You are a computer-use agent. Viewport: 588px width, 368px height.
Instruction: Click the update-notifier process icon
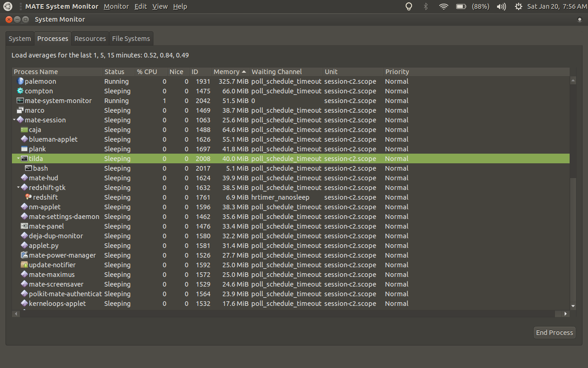point(24,265)
